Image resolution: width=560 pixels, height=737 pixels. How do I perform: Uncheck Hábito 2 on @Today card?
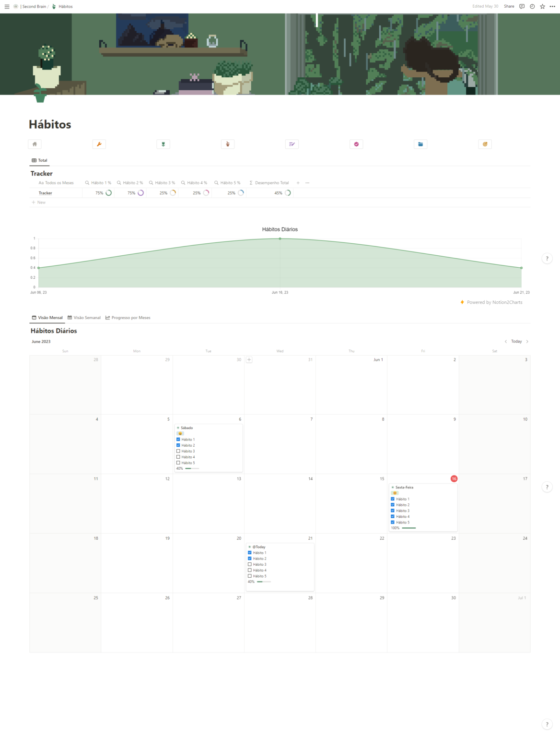click(x=250, y=559)
